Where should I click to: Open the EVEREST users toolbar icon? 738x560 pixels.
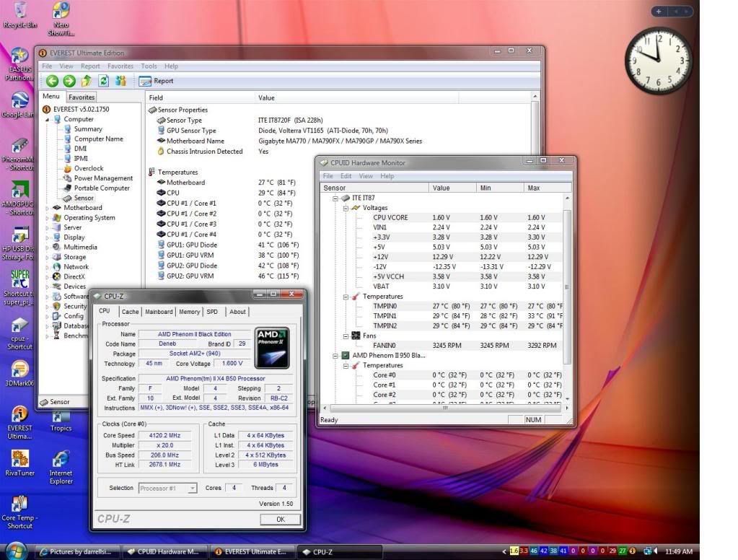tap(121, 81)
